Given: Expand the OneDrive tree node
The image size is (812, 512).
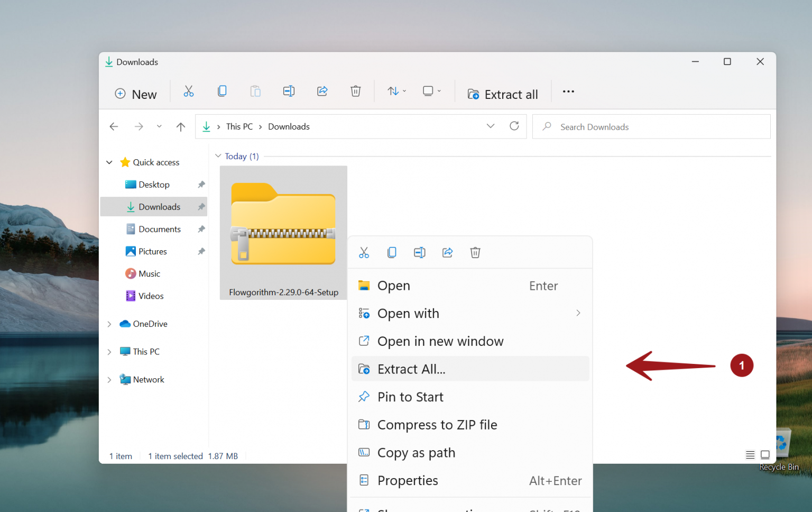Looking at the screenshot, I should click(109, 324).
